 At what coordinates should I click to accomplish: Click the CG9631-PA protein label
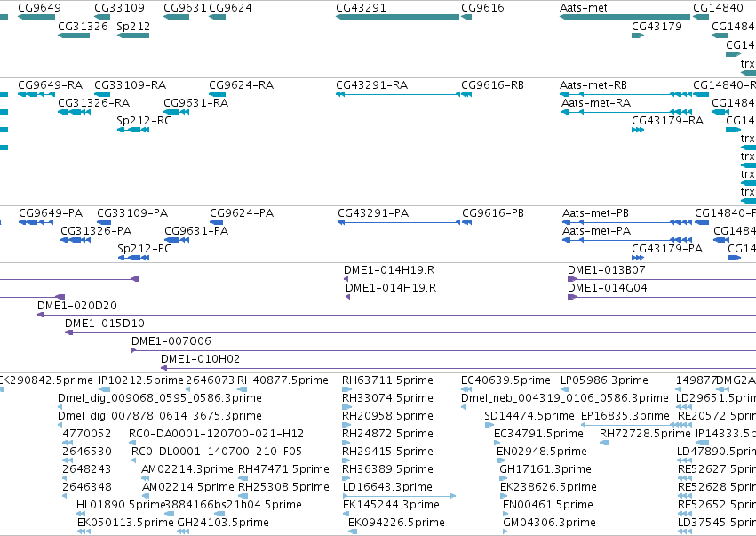coord(196,230)
